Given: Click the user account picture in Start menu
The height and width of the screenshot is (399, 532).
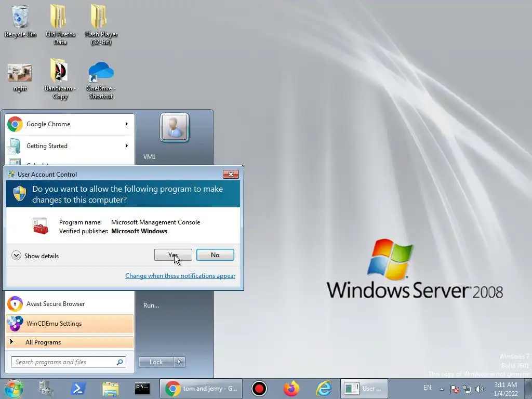Looking at the screenshot, I should (x=175, y=127).
